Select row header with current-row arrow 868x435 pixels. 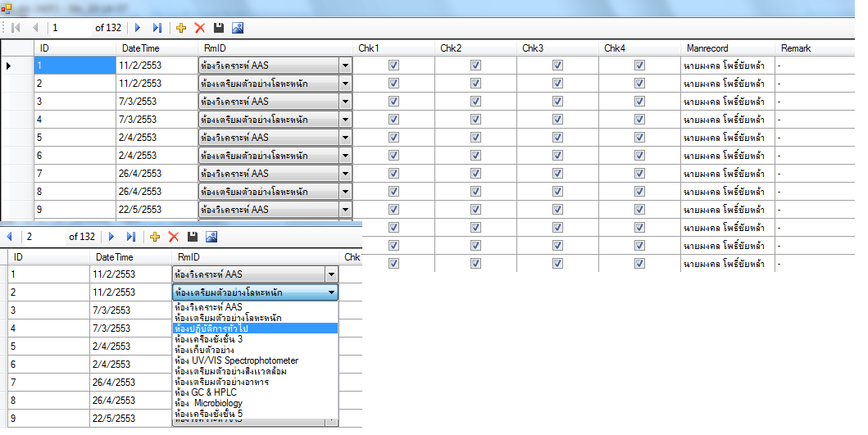(x=17, y=66)
